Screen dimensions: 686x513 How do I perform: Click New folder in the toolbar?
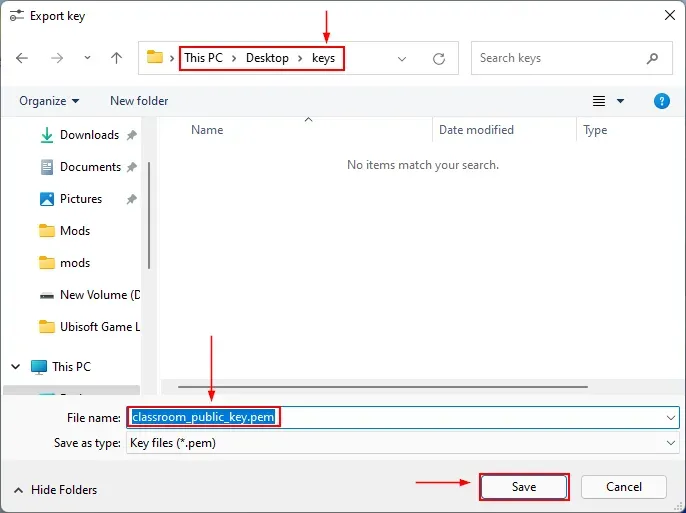[x=139, y=101]
